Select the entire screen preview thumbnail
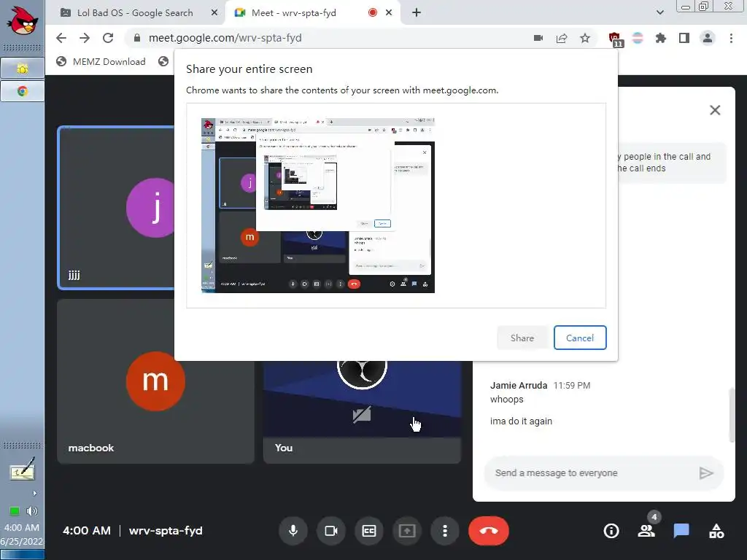 318,205
